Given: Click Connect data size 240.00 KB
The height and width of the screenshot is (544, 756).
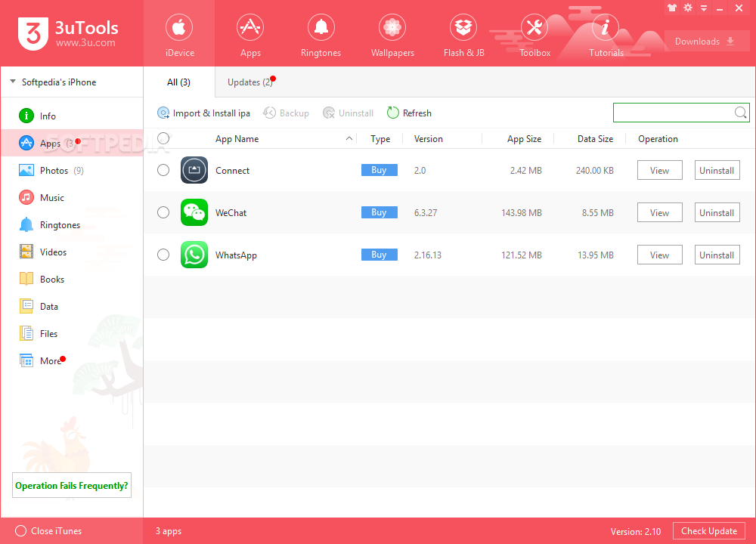Looking at the screenshot, I should click(595, 171).
